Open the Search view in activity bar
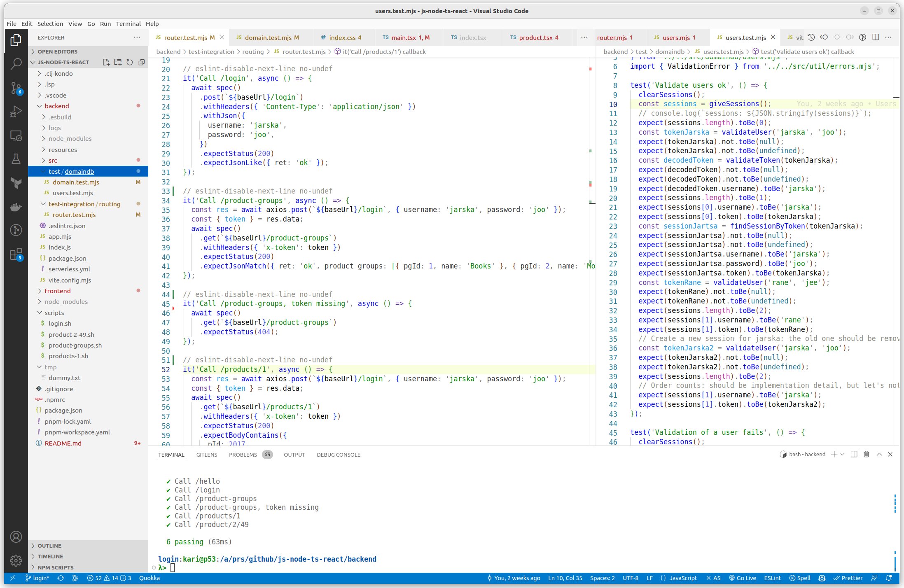The height and width of the screenshot is (588, 904). (16, 64)
